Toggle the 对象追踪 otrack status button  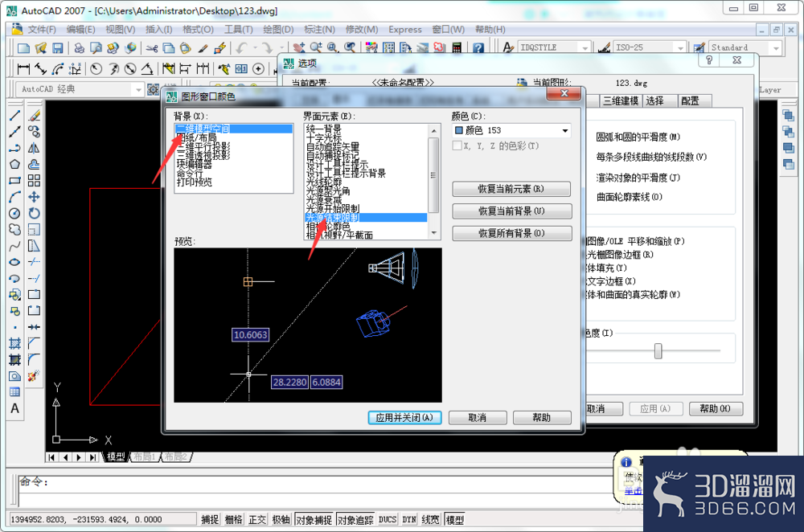point(356,520)
